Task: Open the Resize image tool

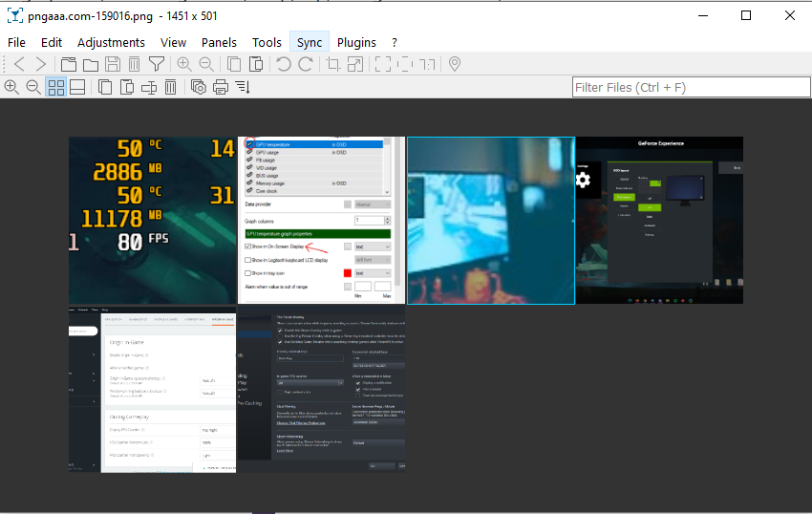Action: click(x=355, y=64)
